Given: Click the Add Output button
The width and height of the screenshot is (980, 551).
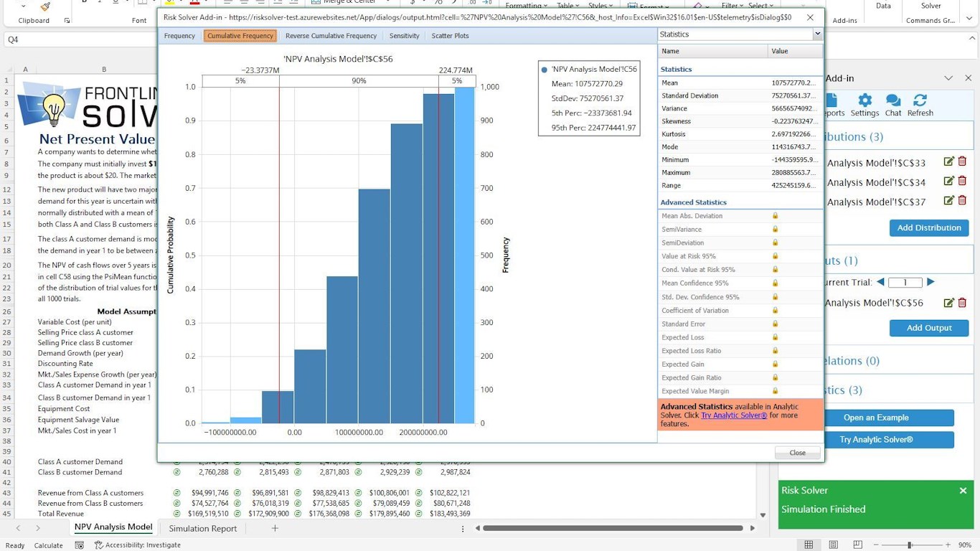Looking at the screenshot, I should pos(929,328).
